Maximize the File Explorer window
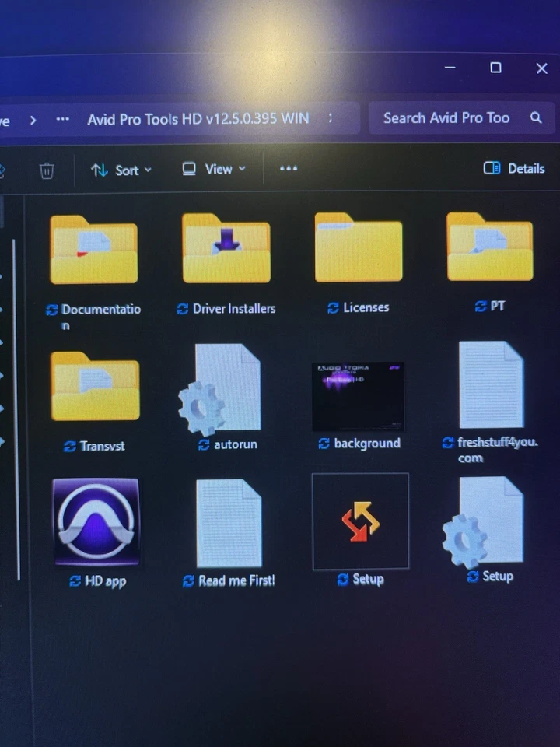Image resolution: width=560 pixels, height=747 pixels. [495, 68]
